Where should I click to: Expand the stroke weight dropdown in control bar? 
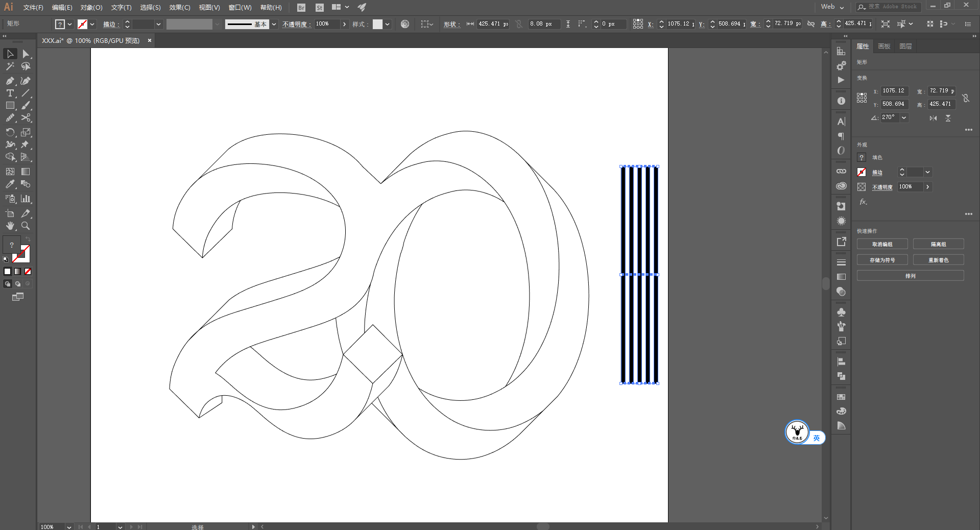(x=159, y=24)
